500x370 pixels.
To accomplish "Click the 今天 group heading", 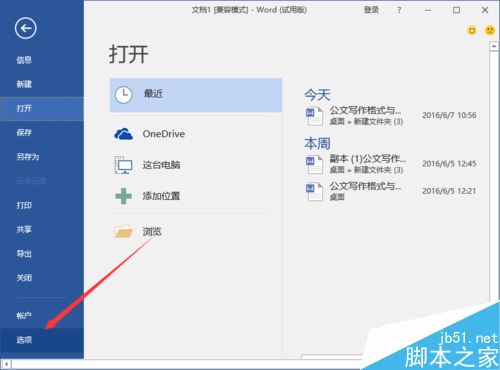I will pos(317,95).
